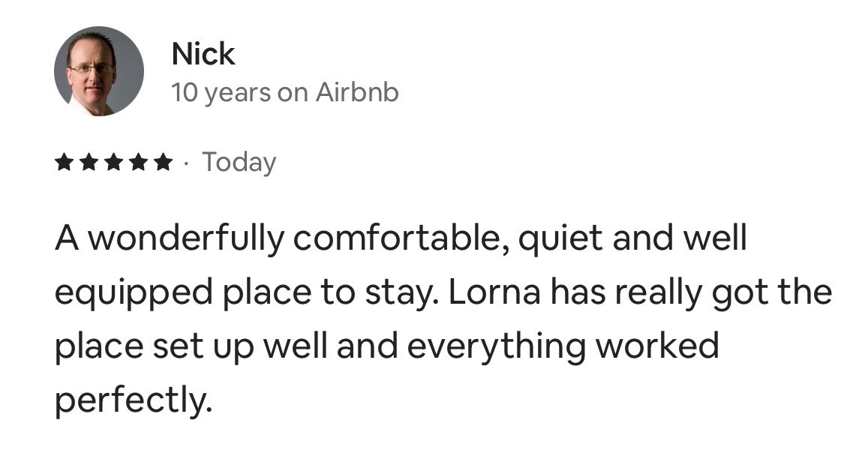Click the phrase "everything worked"
Image resolution: width=868 pixels, height=459 pixels.
(563, 347)
